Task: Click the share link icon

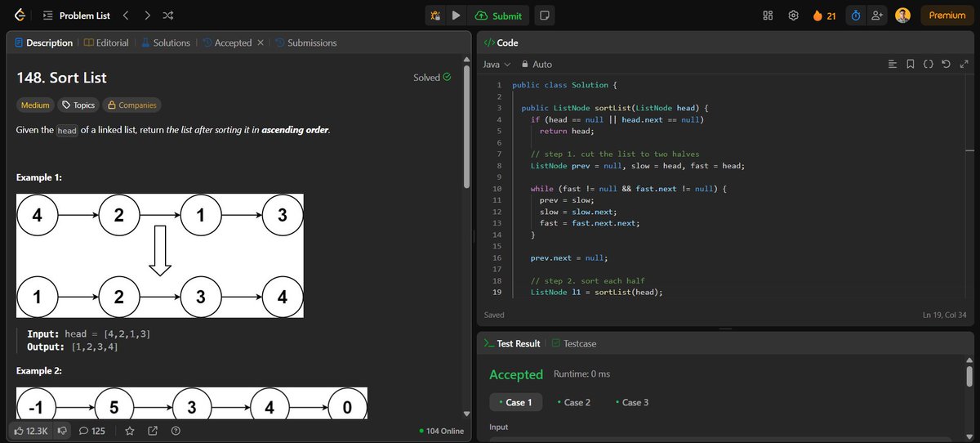Action: (x=152, y=431)
